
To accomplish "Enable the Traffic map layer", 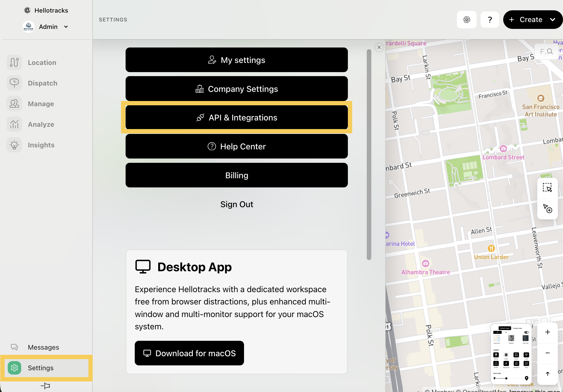I will click(506, 355).
